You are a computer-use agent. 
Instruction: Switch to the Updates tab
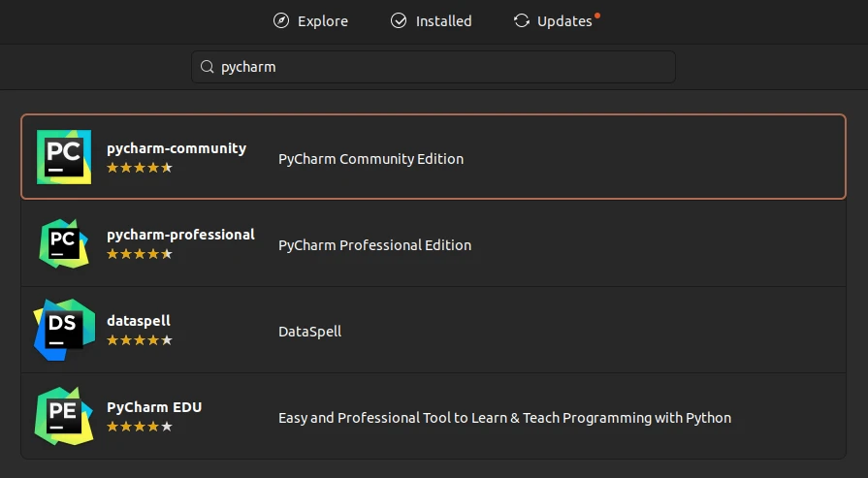coord(557,21)
